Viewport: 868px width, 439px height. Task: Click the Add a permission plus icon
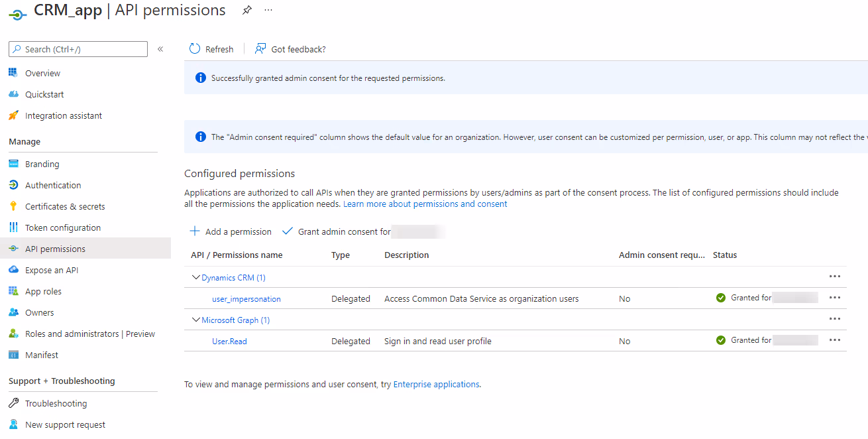(x=195, y=231)
